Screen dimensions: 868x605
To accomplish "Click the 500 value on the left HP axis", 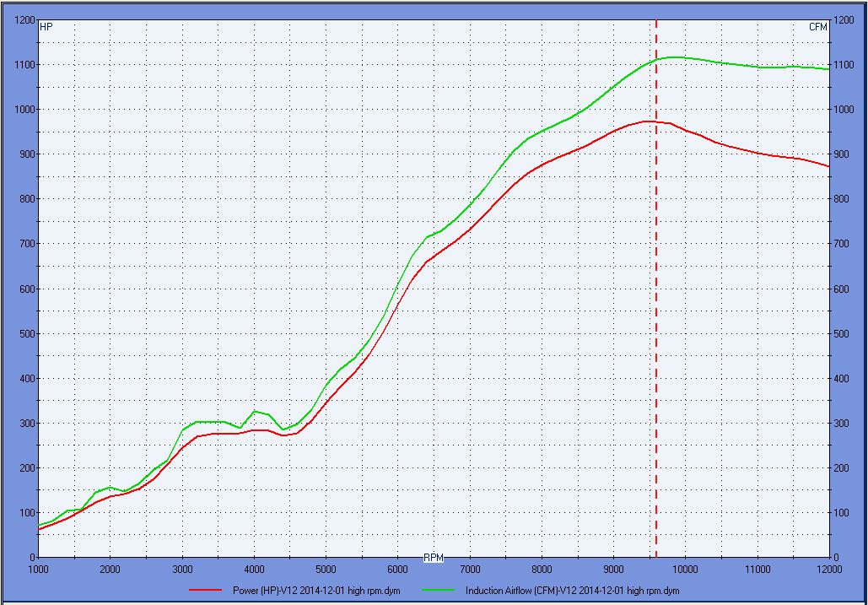I will (28, 333).
